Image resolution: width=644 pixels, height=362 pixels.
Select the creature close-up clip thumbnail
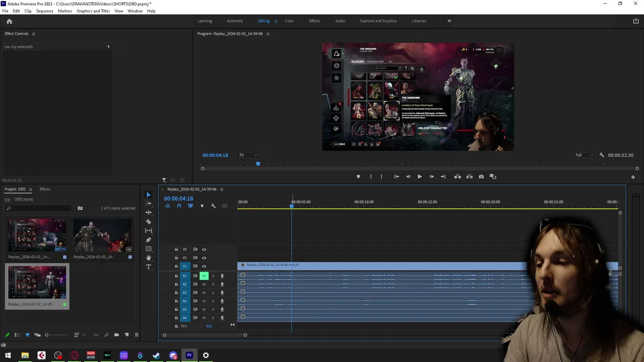click(x=102, y=236)
